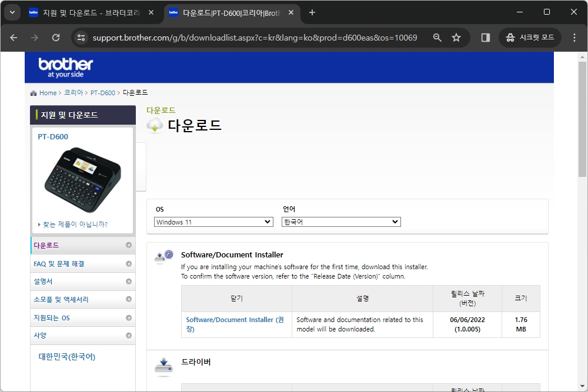Bookmark this page with the star icon
588x392 pixels.
[x=456, y=38]
